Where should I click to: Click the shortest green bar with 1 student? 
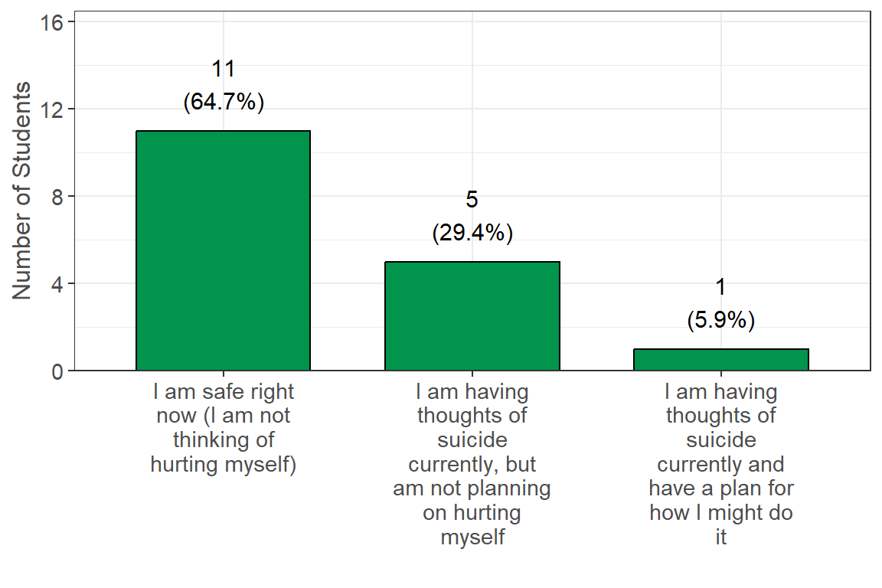720,360
